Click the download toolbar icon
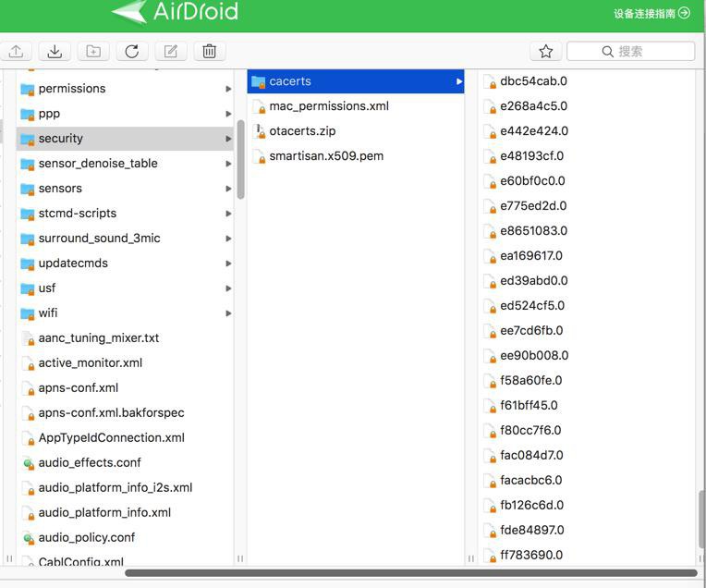This screenshot has width=706, height=588. coord(55,52)
